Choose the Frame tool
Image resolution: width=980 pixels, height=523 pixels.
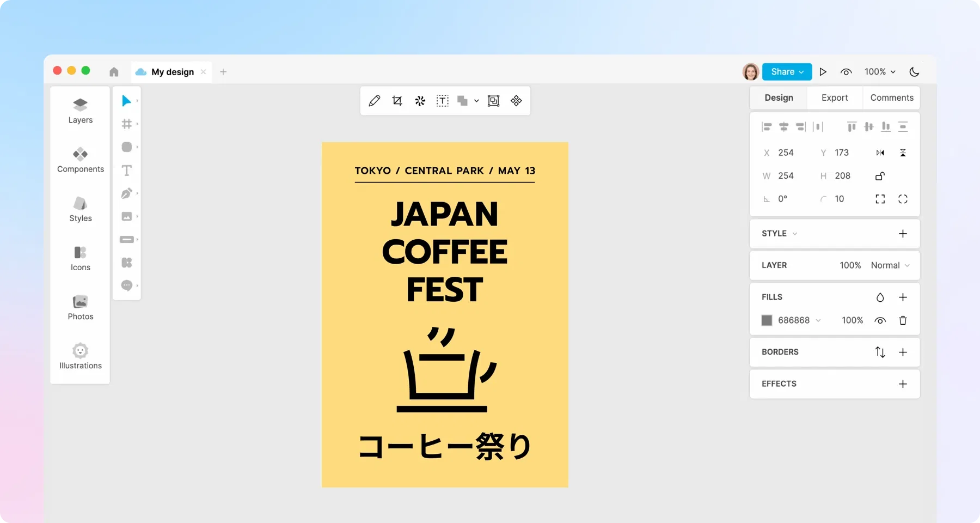tap(126, 124)
